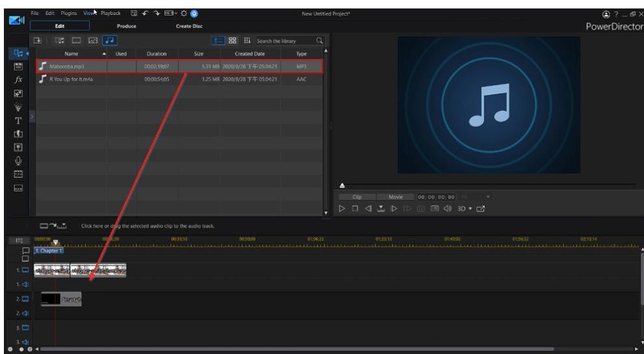Open the 16:9 aspect ratio dropdown
The height and width of the screenshot is (354, 644).
tap(170, 13)
